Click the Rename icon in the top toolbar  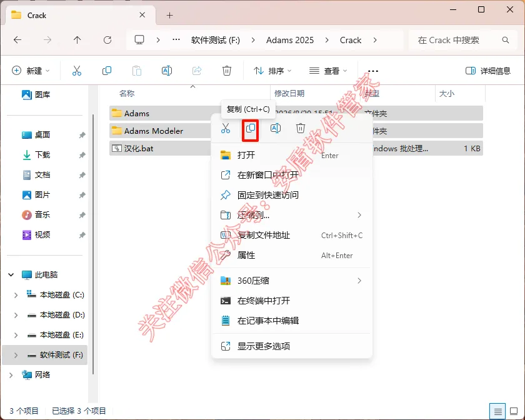point(167,71)
